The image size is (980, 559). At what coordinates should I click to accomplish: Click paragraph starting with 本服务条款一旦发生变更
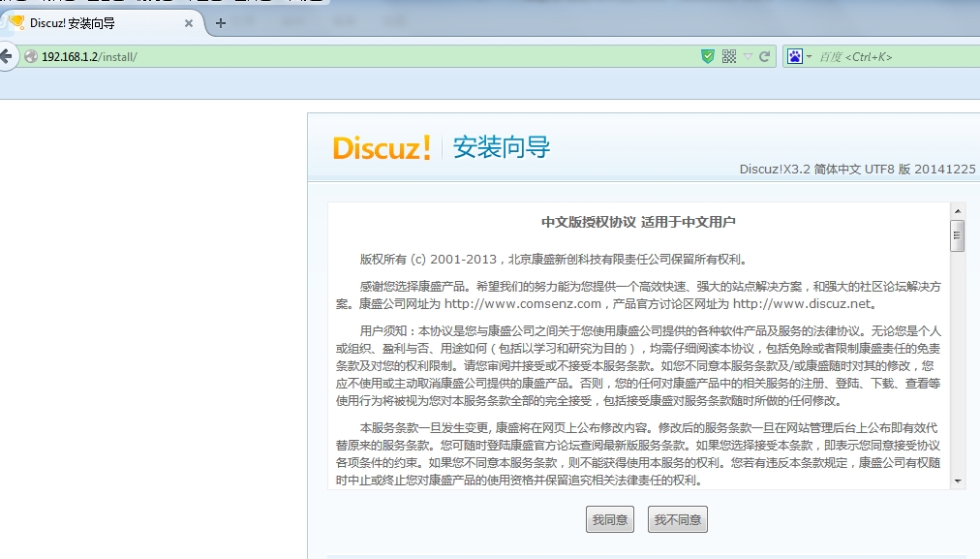point(638,454)
